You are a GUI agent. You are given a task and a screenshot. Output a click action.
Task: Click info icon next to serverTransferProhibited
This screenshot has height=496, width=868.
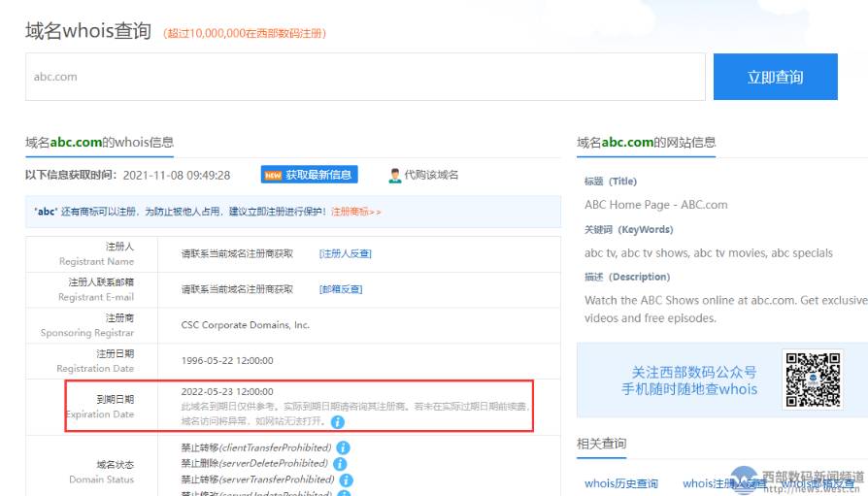click(346, 479)
